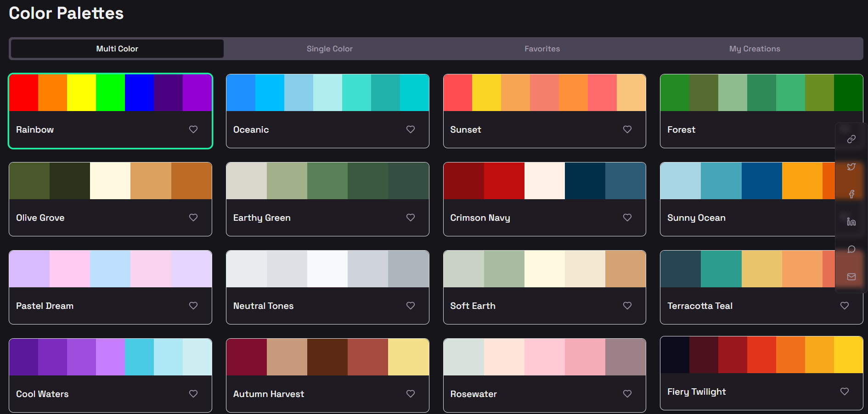Share via the Twitter icon
This screenshot has width=868, height=414.
pos(851,167)
